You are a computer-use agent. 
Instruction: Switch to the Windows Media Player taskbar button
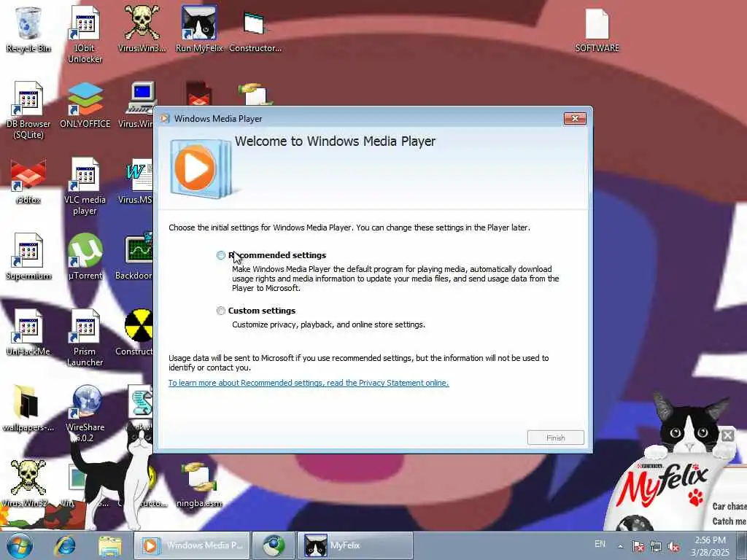click(x=192, y=545)
